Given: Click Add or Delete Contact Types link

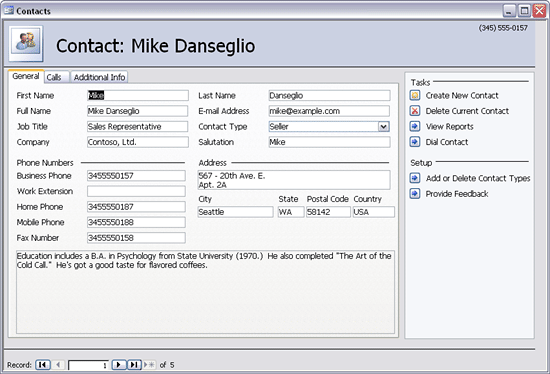Looking at the screenshot, I should [478, 178].
